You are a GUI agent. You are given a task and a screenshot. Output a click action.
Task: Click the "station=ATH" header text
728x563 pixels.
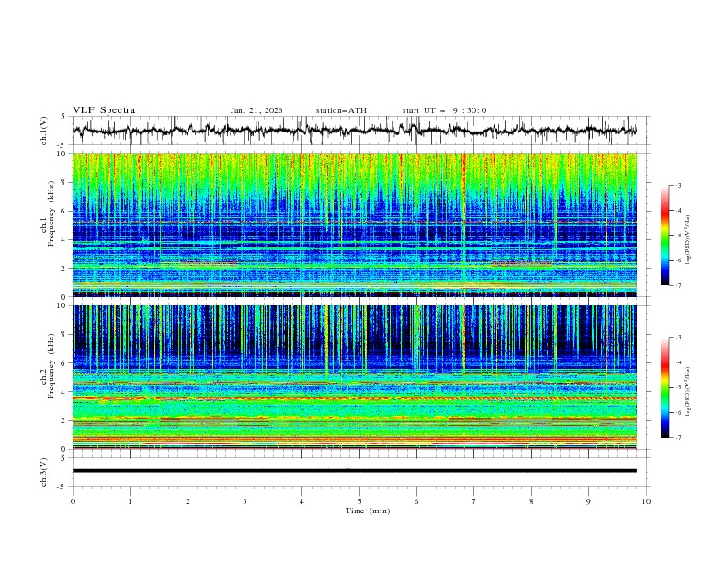click(341, 110)
